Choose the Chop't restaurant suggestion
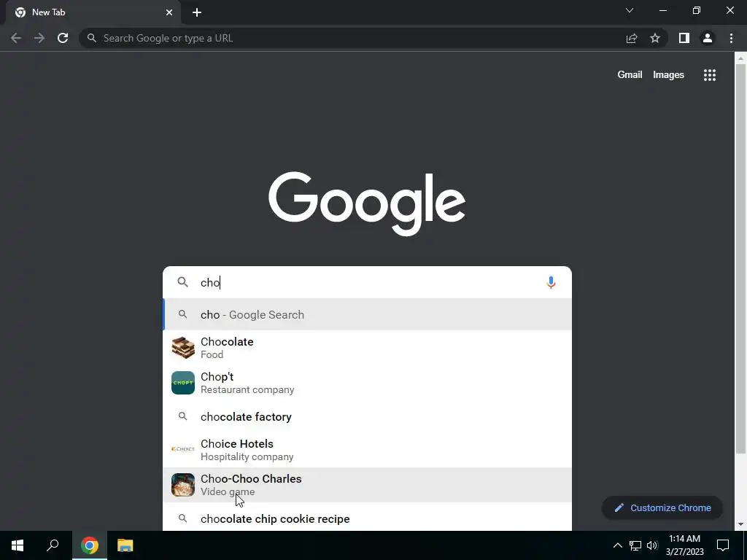This screenshot has height=560, width=747. click(367, 383)
